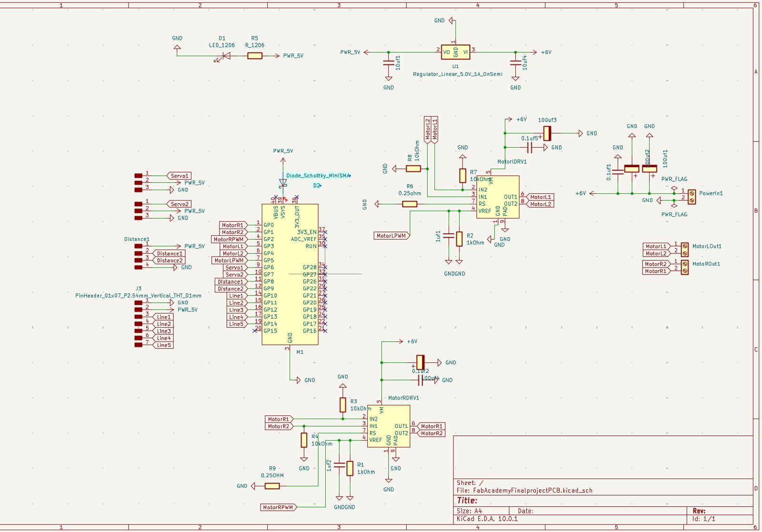The height and width of the screenshot is (532, 762).
Task: Click the Line3 label on J3
Action: coord(163,331)
